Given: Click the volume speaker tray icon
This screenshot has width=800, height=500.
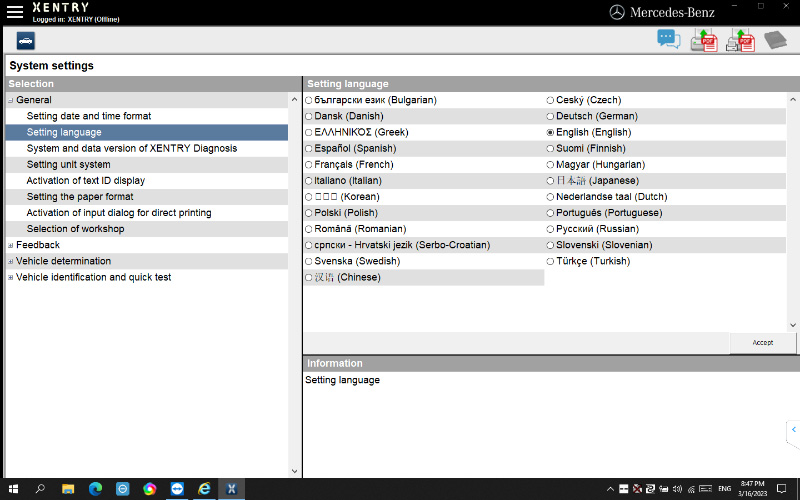Looking at the screenshot, I should (x=678, y=489).
